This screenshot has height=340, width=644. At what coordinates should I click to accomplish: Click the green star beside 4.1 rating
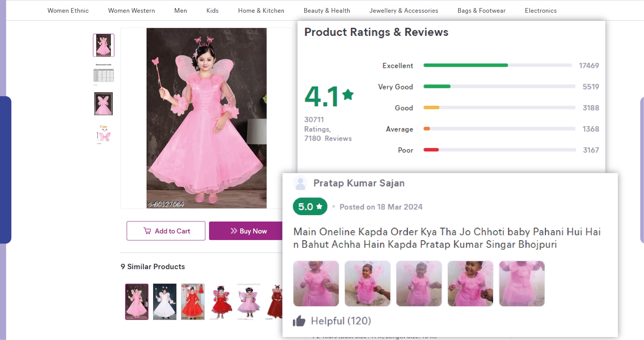pyautogui.click(x=348, y=95)
